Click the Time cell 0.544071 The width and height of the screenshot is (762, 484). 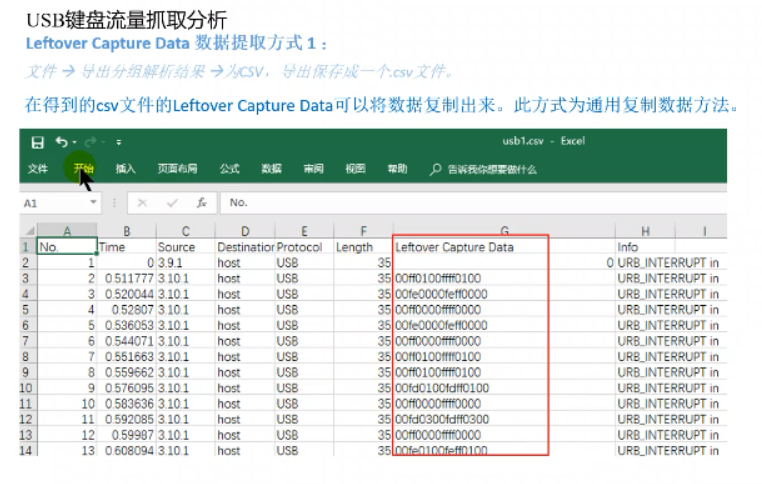coord(126,341)
